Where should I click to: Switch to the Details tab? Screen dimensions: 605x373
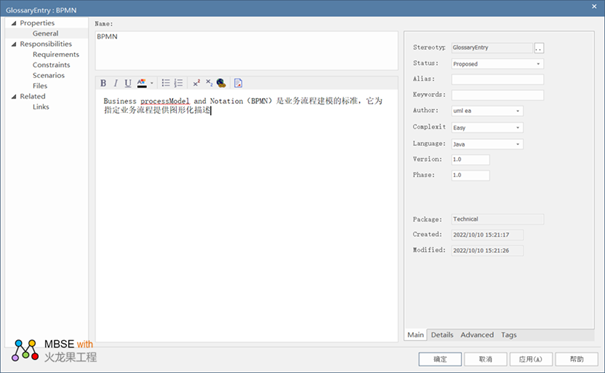point(442,335)
